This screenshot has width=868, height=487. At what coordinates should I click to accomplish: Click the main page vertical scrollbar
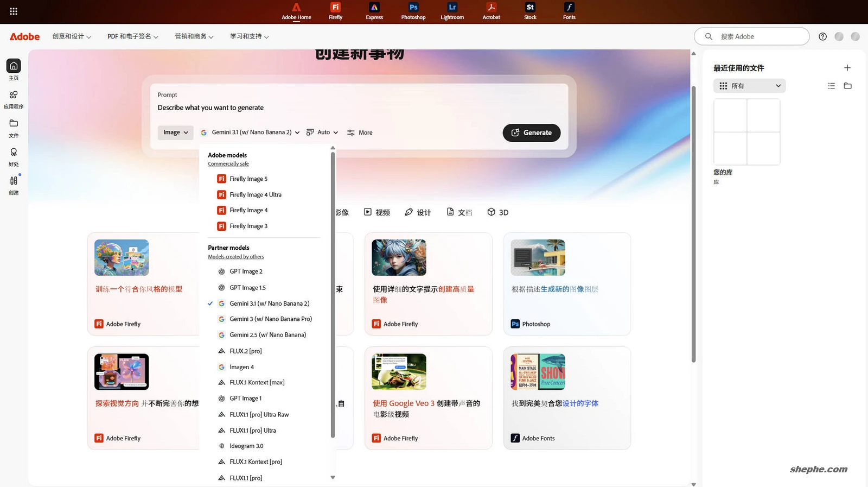[693, 224]
